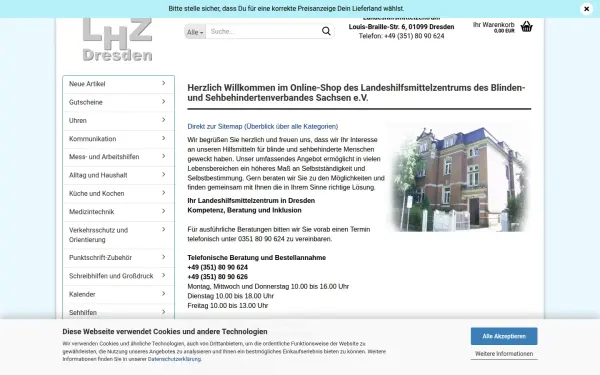Expand chevron next to 'Medizintechnik'
Image resolution: width=600 pixels, height=375 pixels.
(x=163, y=211)
